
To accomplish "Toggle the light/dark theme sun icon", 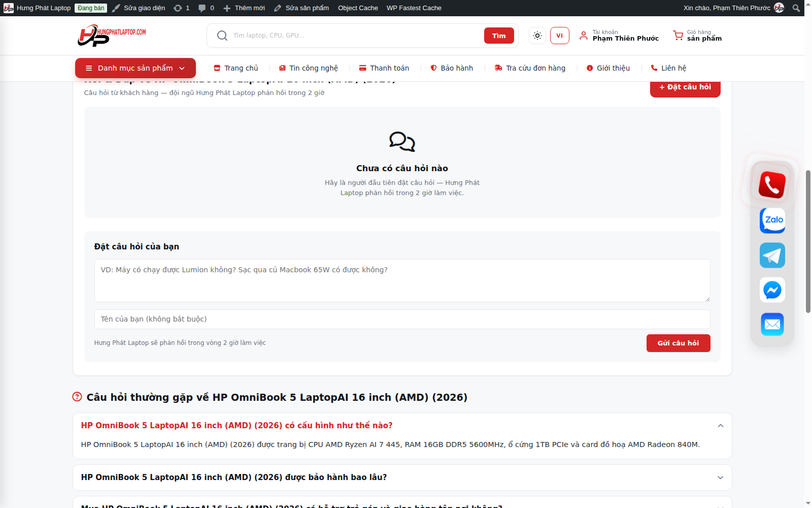I will [537, 36].
